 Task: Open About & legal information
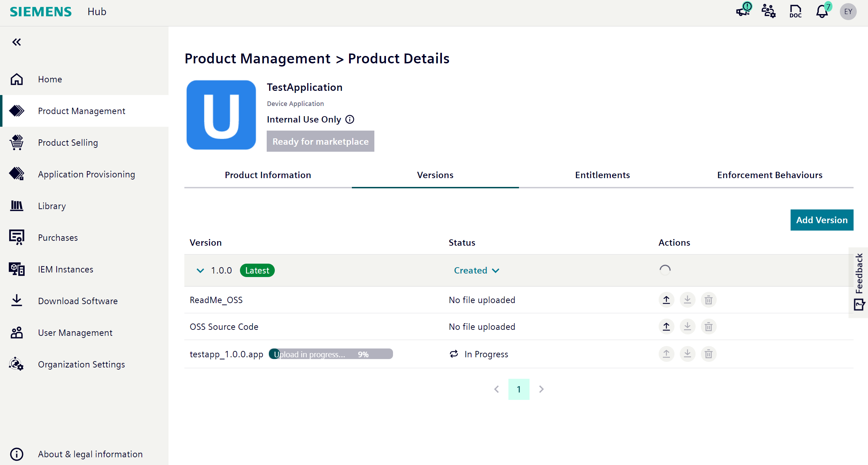tap(84, 454)
